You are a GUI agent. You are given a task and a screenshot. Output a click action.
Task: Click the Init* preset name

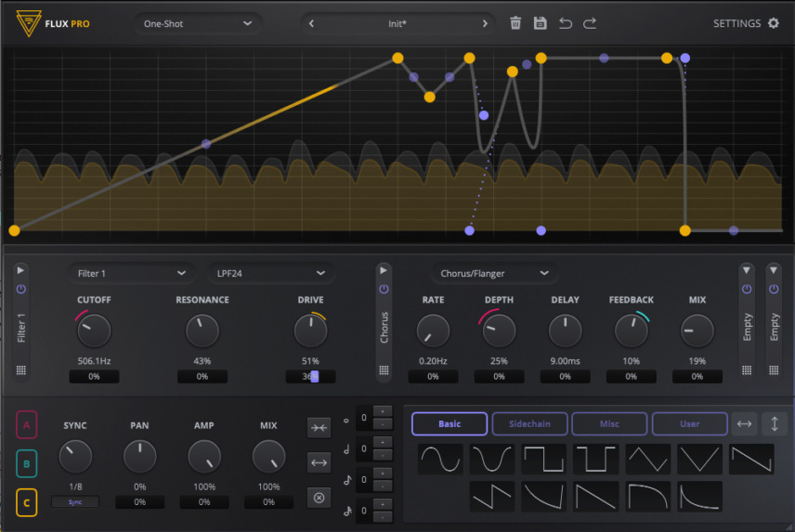pos(397,23)
